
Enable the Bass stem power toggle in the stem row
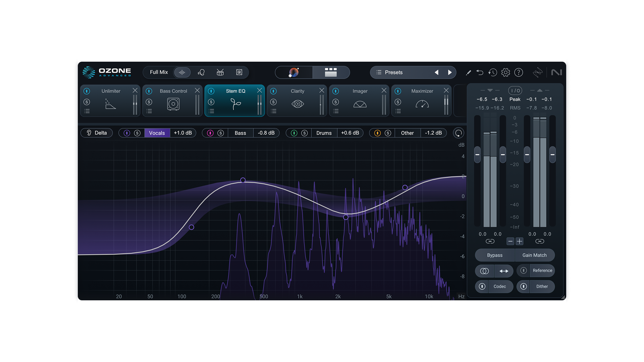pos(210,133)
